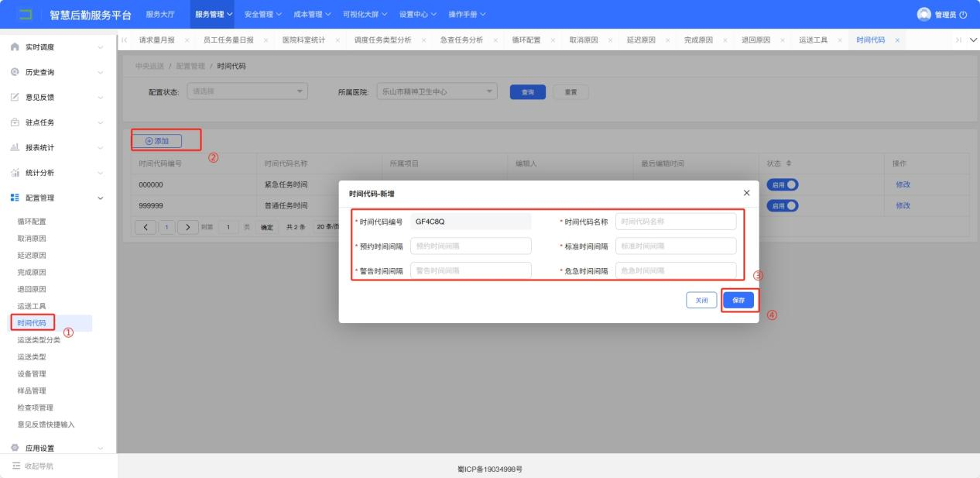The width and height of the screenshot is (980, 478).
Task: Go to next page in the pagination
Action: point(188,226)
